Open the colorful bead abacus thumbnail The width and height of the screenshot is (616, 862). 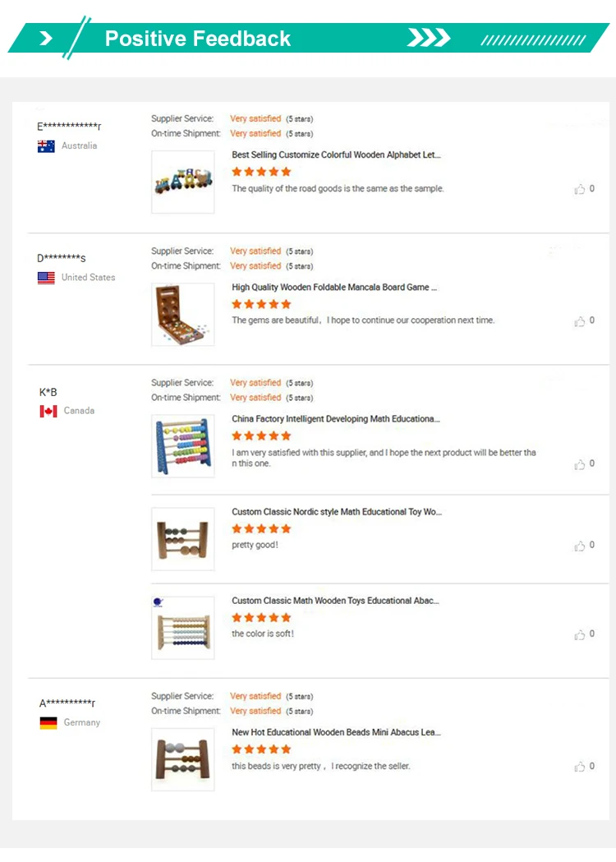(182, 446)
